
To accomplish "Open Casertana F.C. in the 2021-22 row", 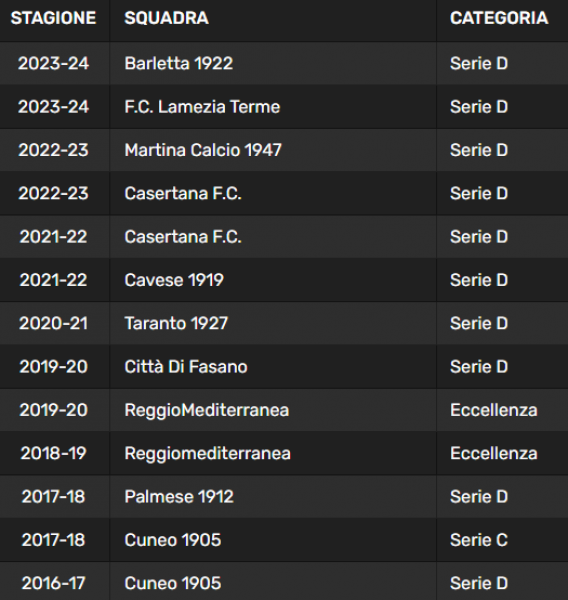I will pyautogui.click(x=183, y=237).
